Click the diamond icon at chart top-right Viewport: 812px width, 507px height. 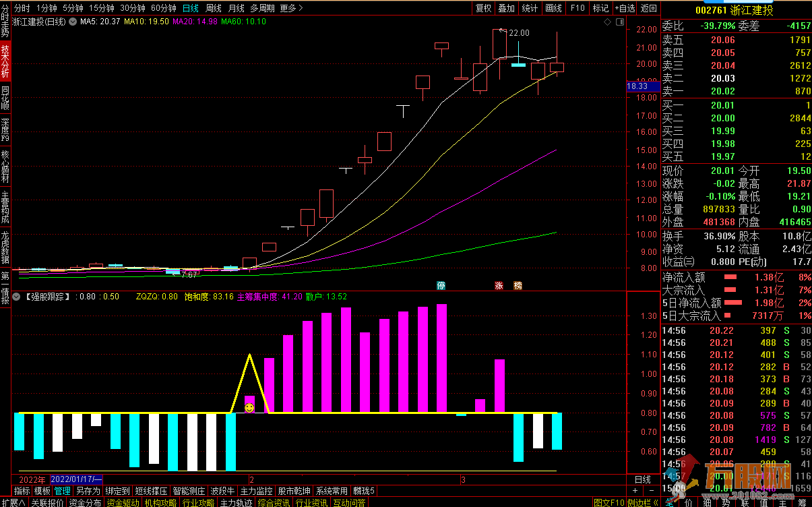pyautogui.click(x=607, y=22)
